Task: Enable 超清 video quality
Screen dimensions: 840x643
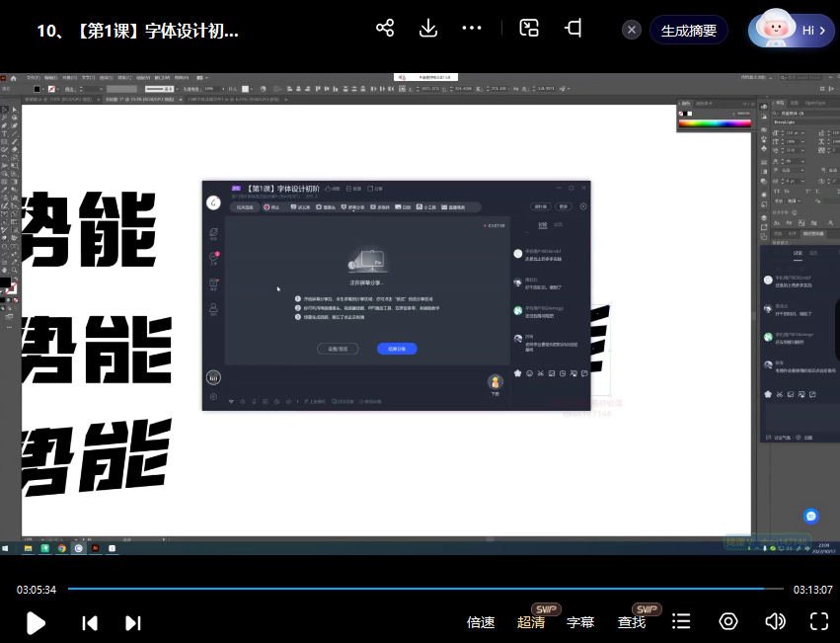Action: coord(531,622)
